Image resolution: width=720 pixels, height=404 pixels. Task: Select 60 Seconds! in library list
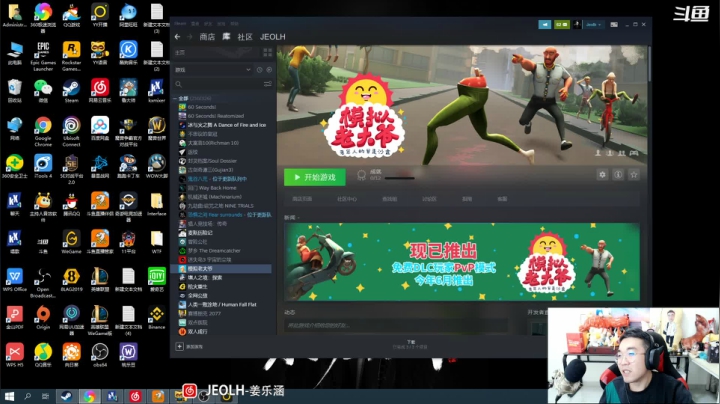coord(202,107)
